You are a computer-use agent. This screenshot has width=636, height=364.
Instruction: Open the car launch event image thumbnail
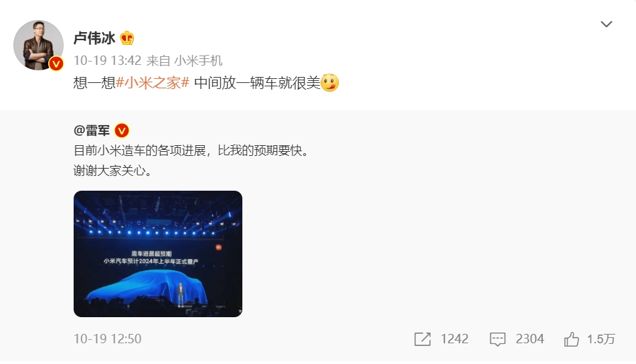pyautogui.click(x=158, y=254)
